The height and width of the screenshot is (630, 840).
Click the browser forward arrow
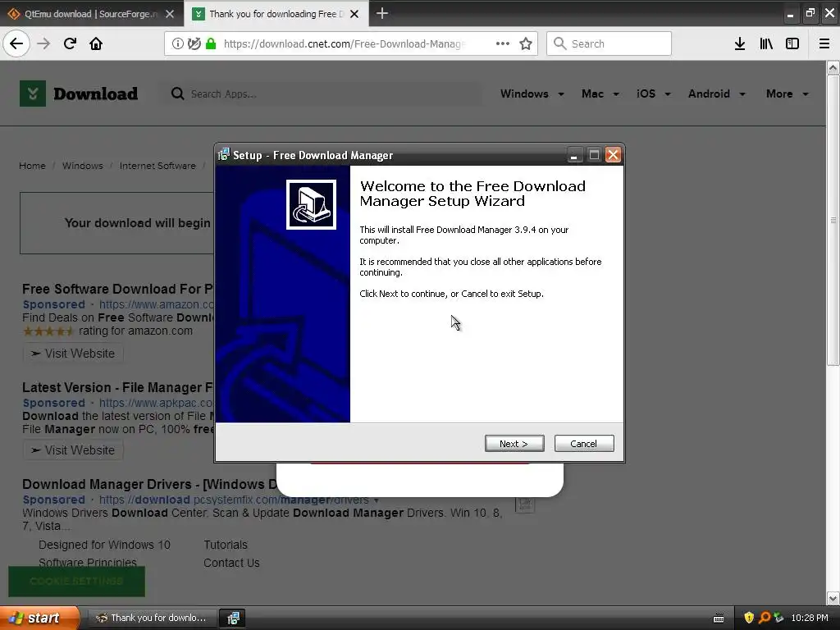point(43,43)
